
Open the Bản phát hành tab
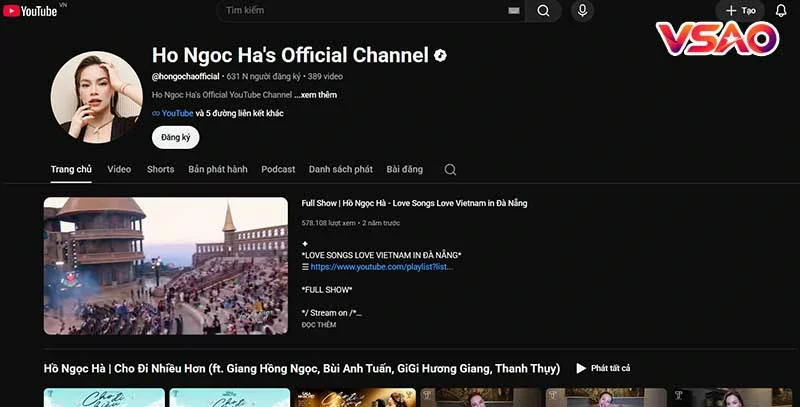pos(217,169)
